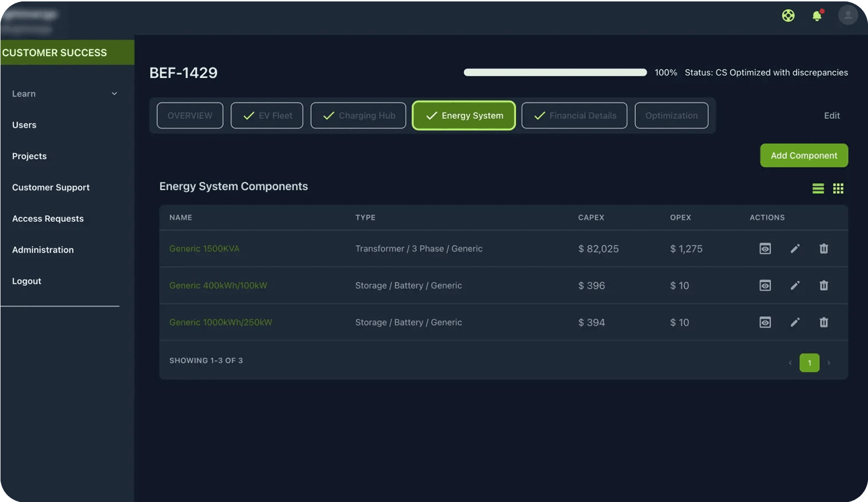Open the help lifebuoy icon

click(788, 15)
